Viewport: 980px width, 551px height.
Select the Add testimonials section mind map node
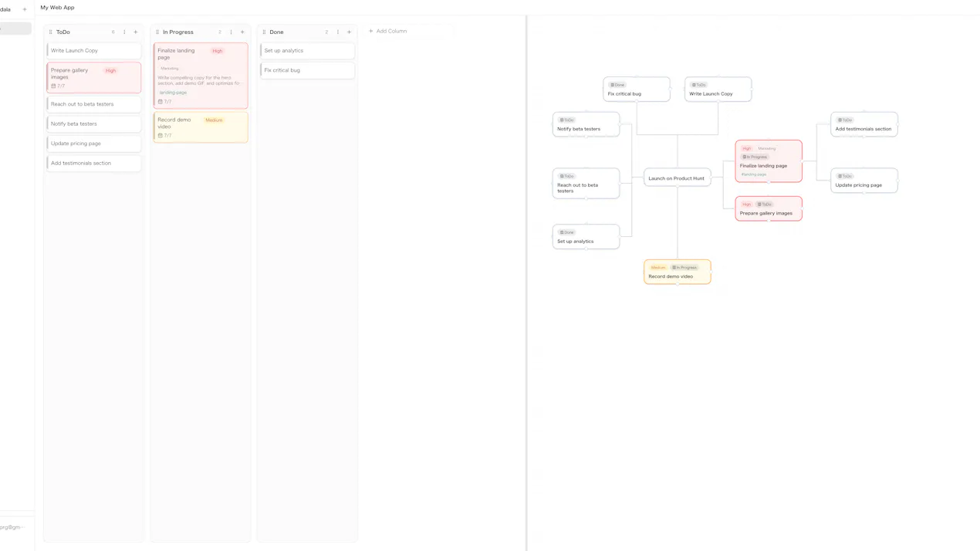[864, 124]
